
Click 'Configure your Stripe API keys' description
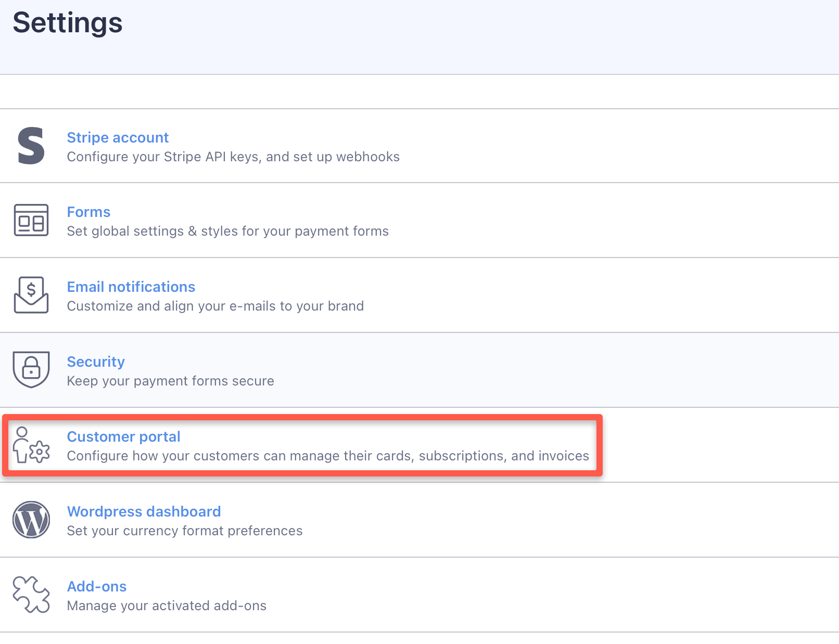[x=233, y=157]
